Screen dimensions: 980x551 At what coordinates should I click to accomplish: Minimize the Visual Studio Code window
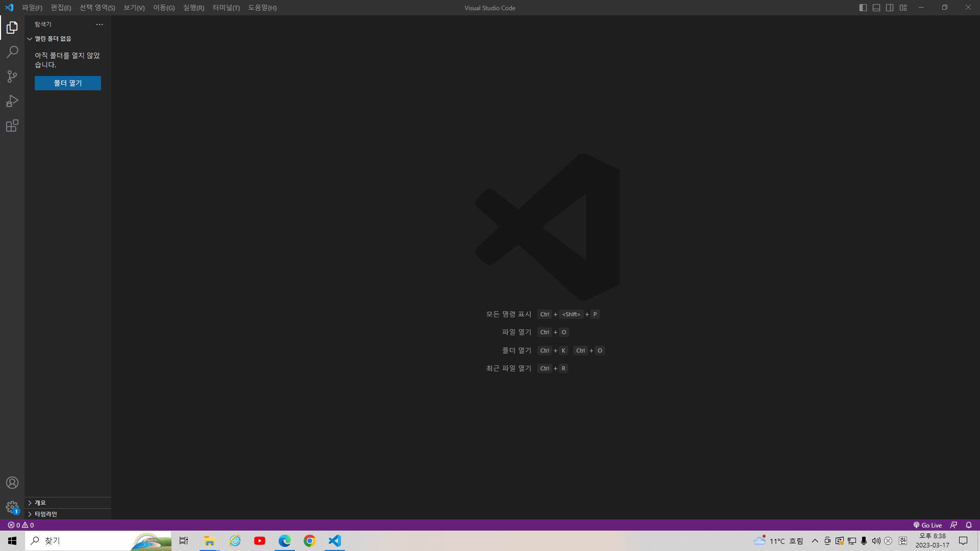point(921,8)
